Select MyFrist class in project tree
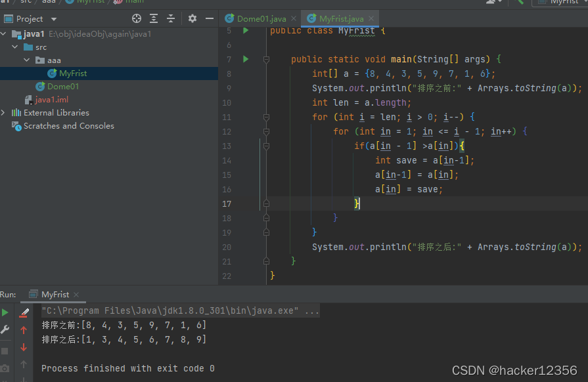Screen dimensions: 588x382 coord(73,74)
